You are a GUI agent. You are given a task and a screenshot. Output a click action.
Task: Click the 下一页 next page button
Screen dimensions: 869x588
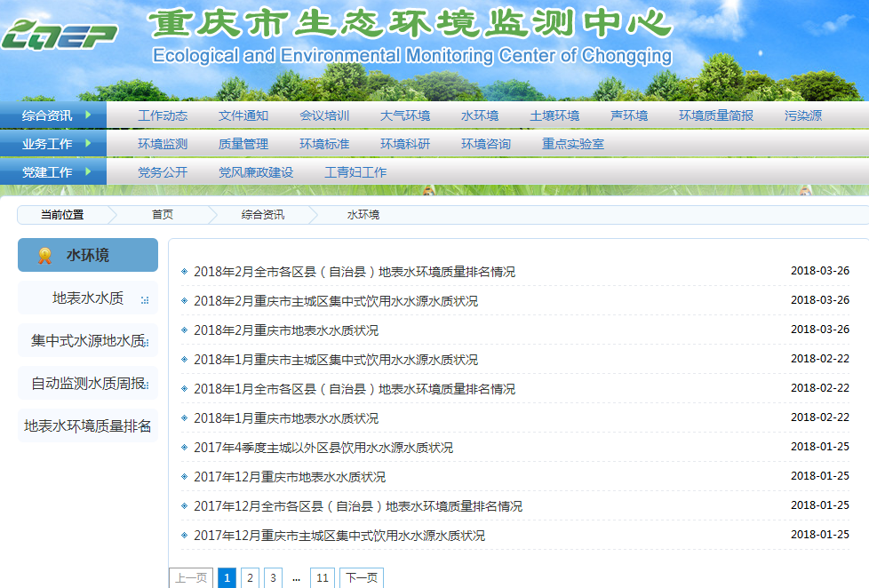[x=362, y=578]
